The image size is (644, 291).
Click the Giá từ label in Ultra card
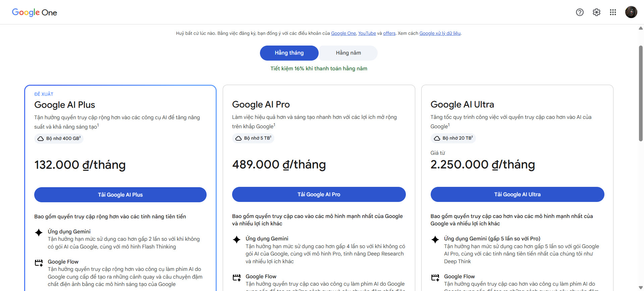(x=438, y=153)
